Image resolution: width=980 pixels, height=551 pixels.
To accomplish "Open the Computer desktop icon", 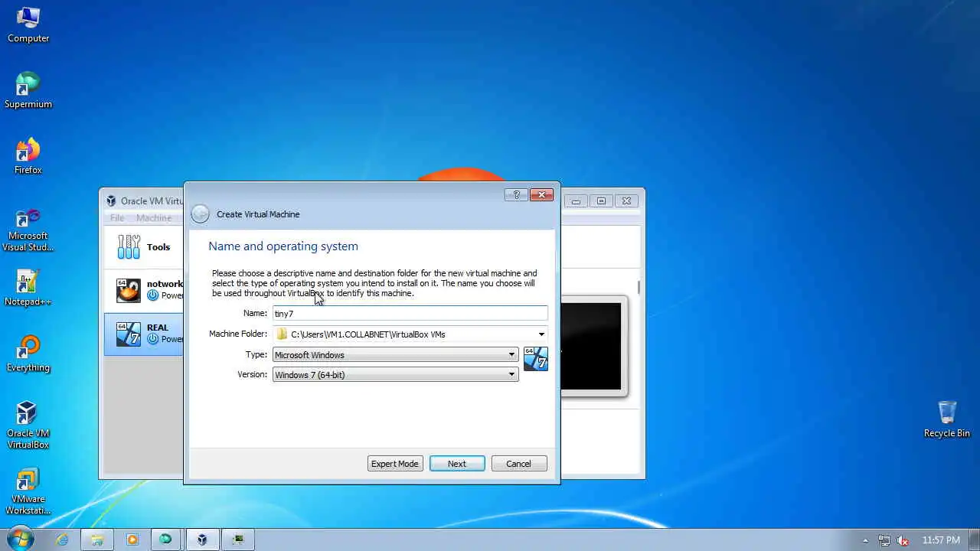I will point(28,25).
